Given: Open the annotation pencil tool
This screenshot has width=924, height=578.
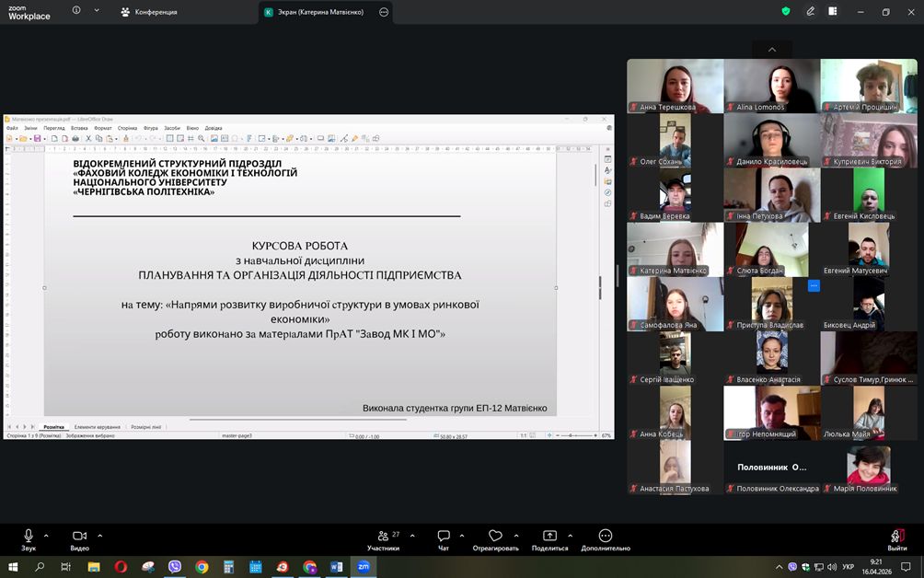Looking at the screenshot, I should (x=811, y=12).
